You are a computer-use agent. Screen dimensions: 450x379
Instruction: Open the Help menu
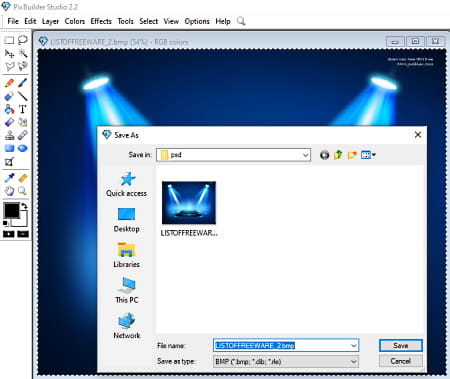(223, 21)
